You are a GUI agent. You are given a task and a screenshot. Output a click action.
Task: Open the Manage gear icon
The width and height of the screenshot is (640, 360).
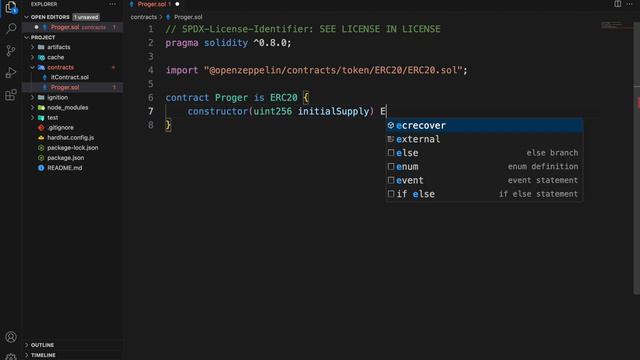click(x=11, y=356)
